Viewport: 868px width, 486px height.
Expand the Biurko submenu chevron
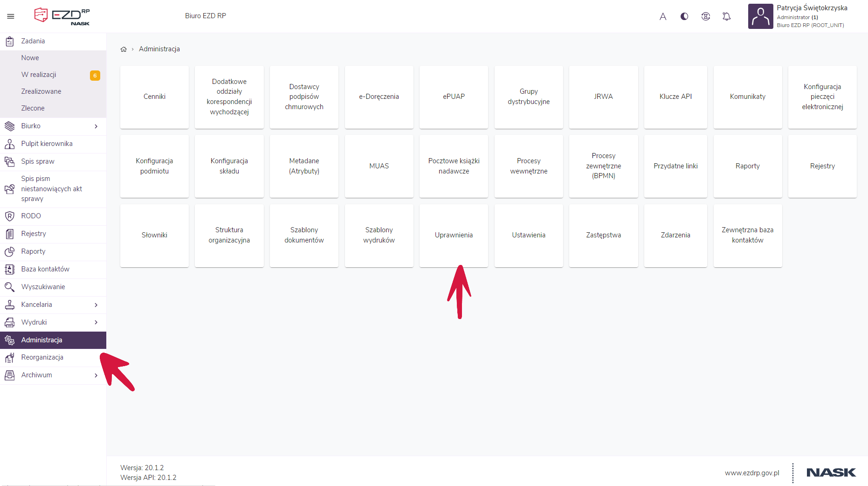coord(96,126)
